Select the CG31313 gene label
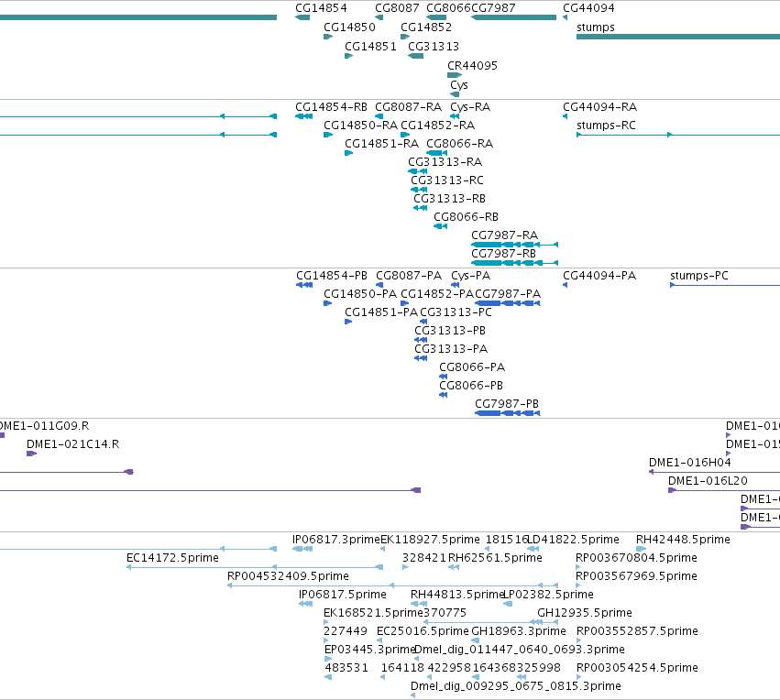 coord(434,47)
